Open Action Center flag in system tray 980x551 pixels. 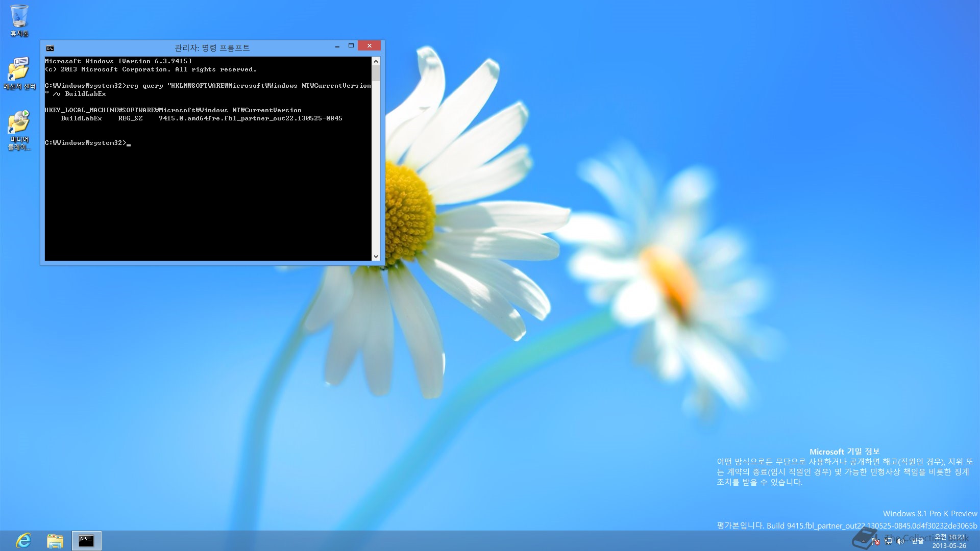coord(876,541)
